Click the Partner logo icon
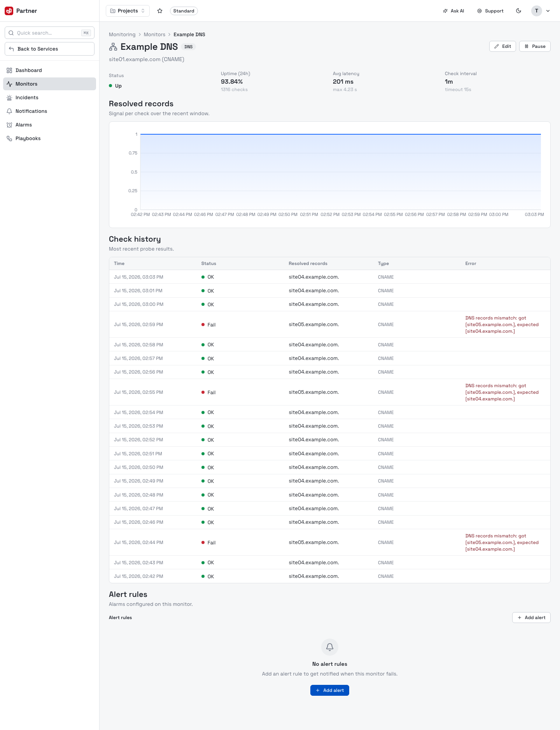Image resolution: width=560 pixels, height=730 pixels. point(9,11)
